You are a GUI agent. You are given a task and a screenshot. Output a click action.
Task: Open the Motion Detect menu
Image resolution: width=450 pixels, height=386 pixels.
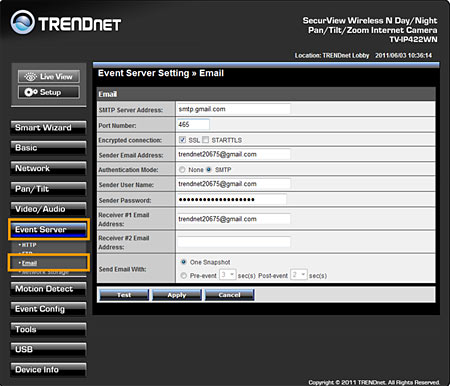point(48,289)
